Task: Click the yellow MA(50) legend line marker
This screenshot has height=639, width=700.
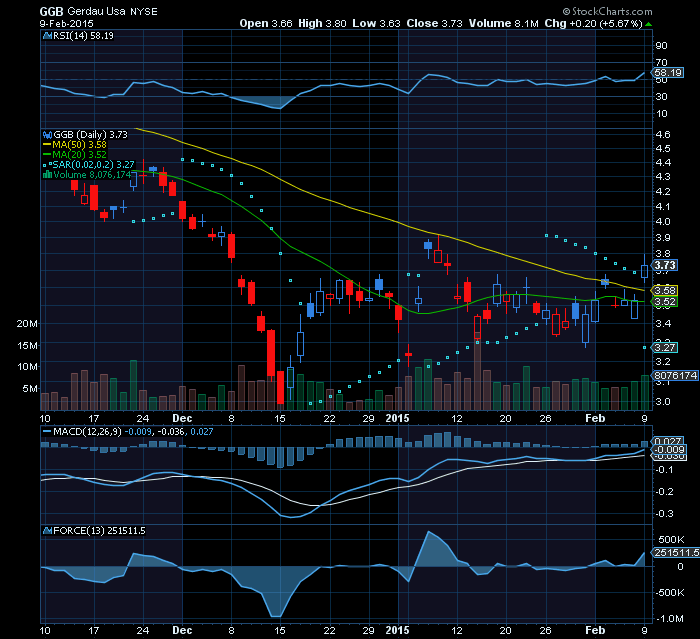Action: coord(47,145)
